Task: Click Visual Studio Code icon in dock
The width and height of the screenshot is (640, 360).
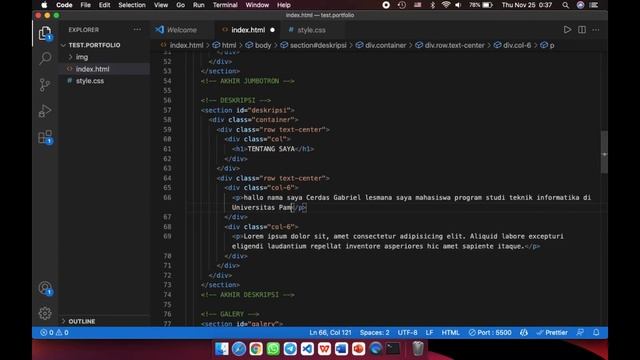Action: point(307,349)
